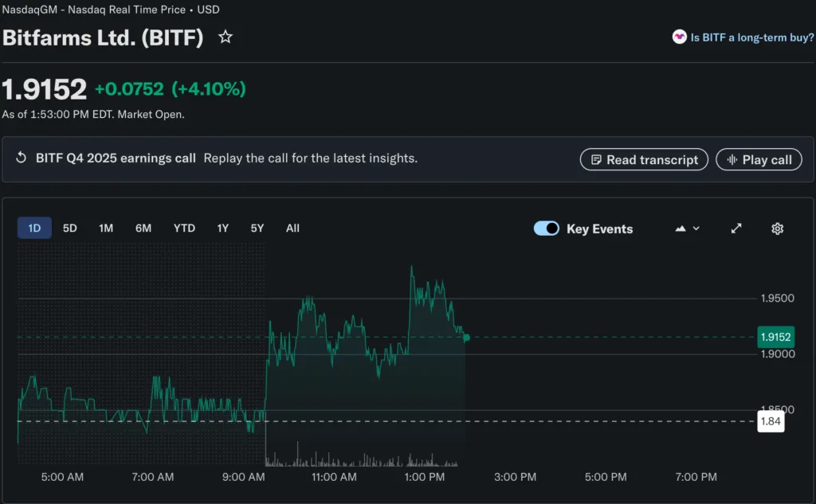
Task: Deselect the 1D time range
Action: 34,228
